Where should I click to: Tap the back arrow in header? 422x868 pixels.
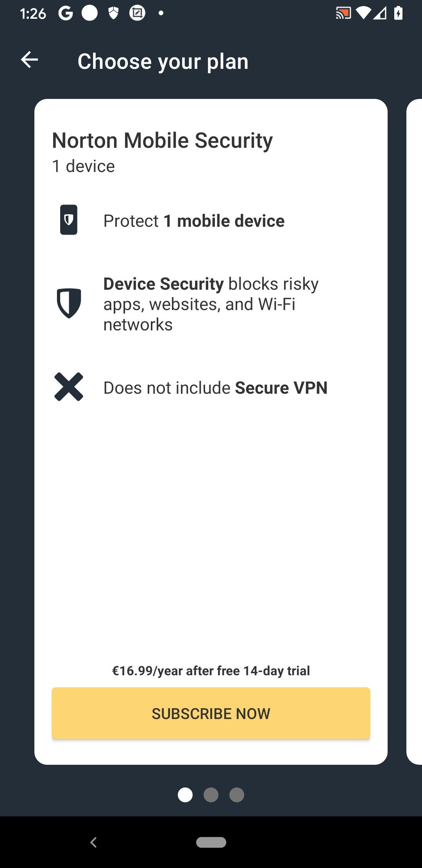[x=29, y=60]
